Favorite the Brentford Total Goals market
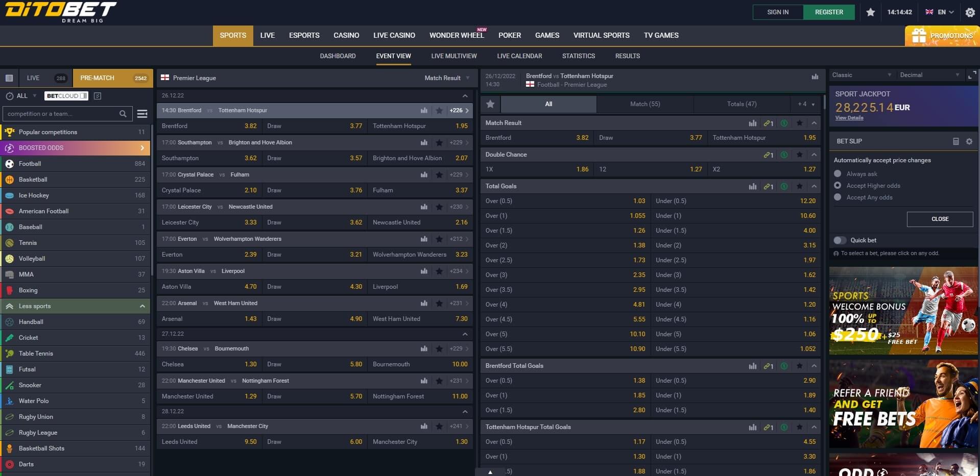 800,366
